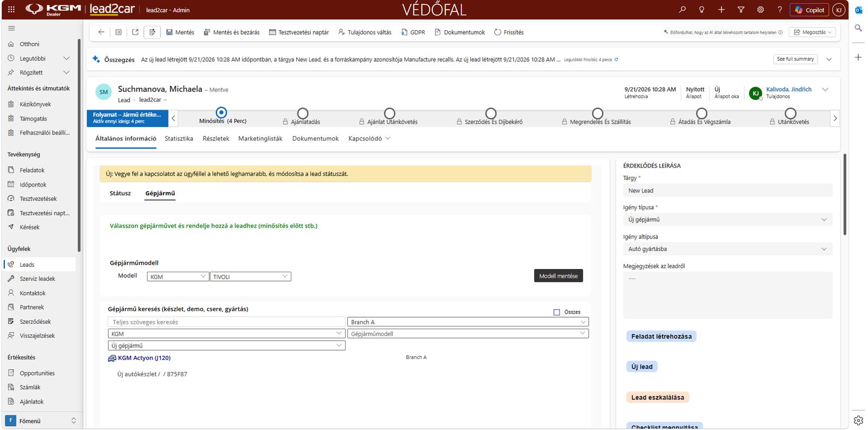The width and height of the screenshot is (868, 430).
Task: Open the Marketinglisták tab
Action: pyautogui.click(x=260, y=139)
